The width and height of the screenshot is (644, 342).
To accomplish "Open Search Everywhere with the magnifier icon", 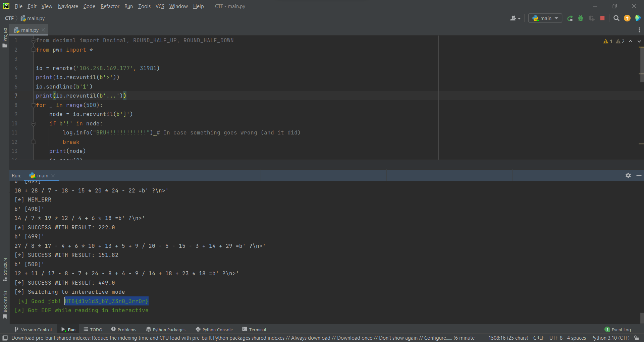I will click(x=616, y=18).
